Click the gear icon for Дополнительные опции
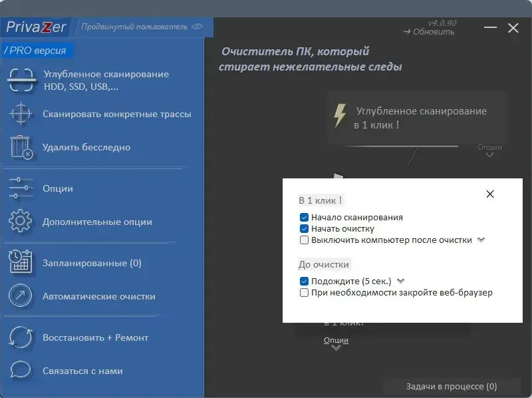This screenshot has height=398, width=532. click(x=21, y=221)
